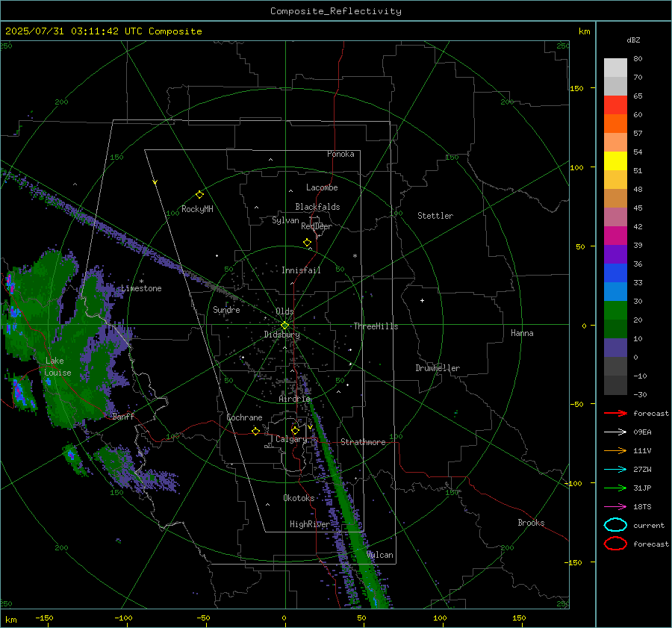The image size is (672, 628).
Task: Click the Lake Louise label
Action: 57,367
